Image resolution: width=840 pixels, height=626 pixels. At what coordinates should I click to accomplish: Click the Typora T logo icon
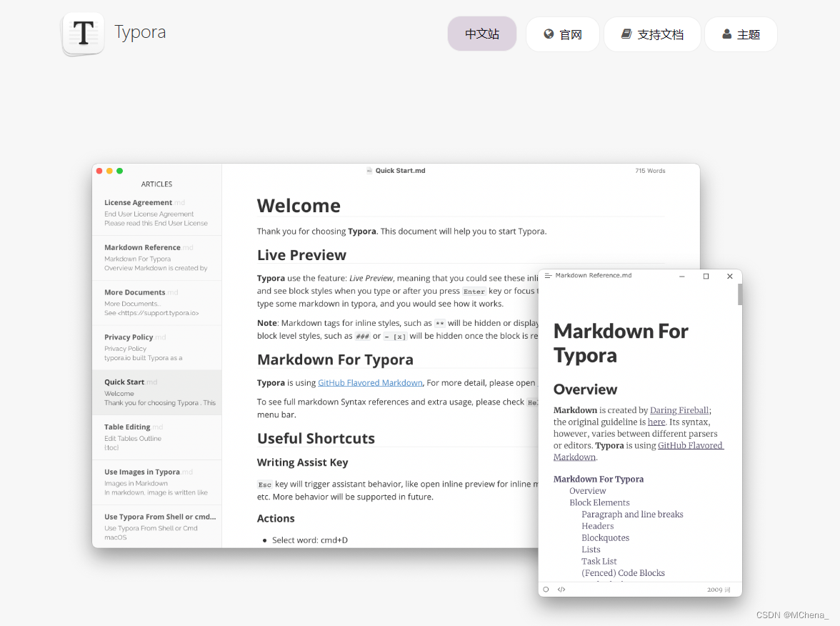point(83,34)
